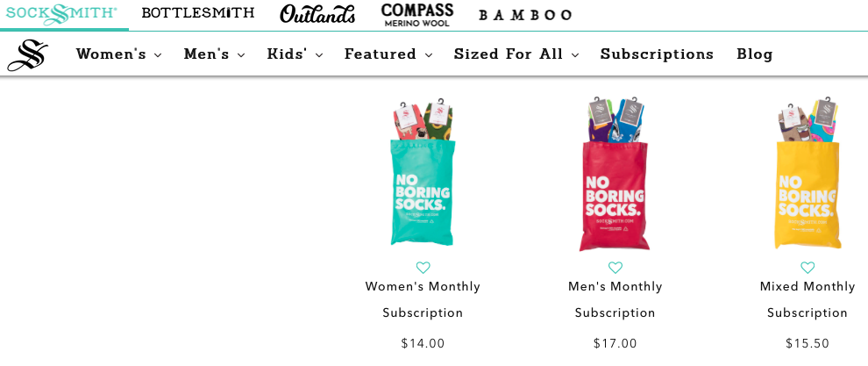The width and height of the screenshot is (868, 366).
Task: Expand the Featured menu
Action: (x=388, y=54)
